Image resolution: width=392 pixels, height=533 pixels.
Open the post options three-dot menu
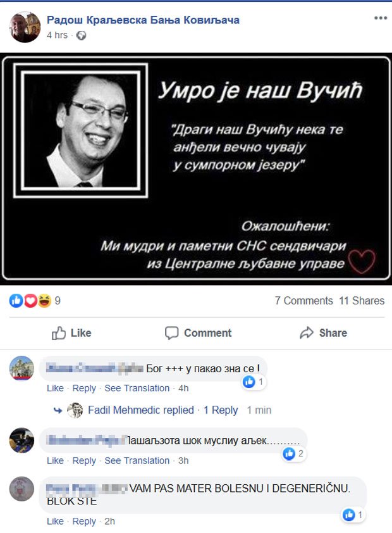pyautogui.click(x=381, y=18)
